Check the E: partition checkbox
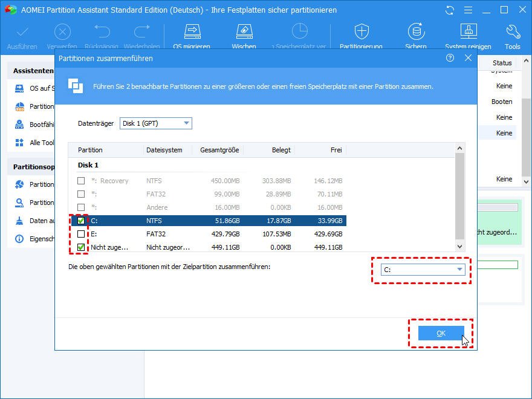532x399 pixels. [x=81, y=234]
